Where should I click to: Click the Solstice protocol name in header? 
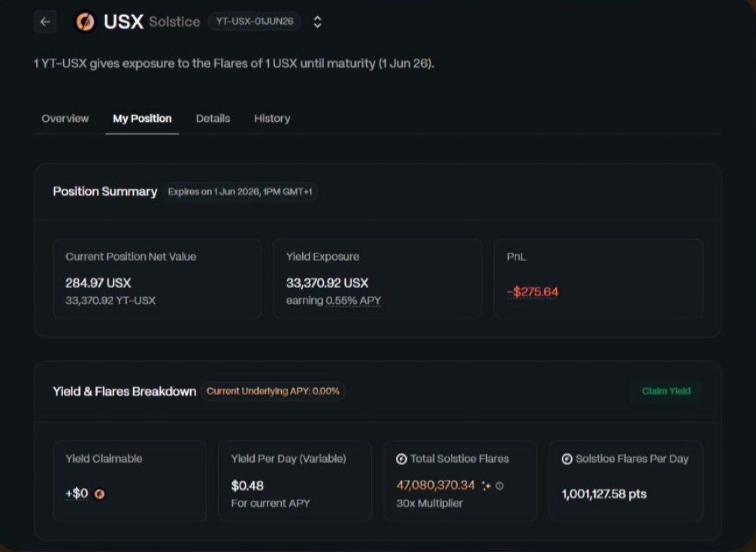click(x=174, y=22)
